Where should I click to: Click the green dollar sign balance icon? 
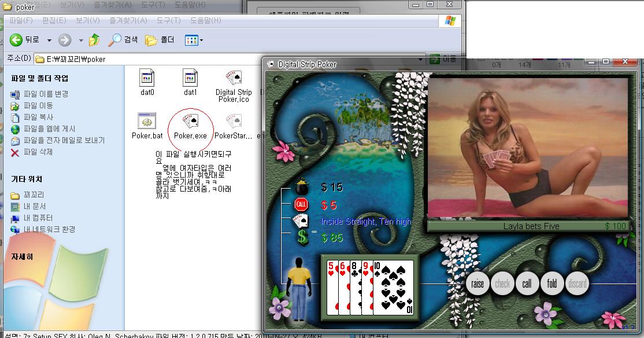302,237
